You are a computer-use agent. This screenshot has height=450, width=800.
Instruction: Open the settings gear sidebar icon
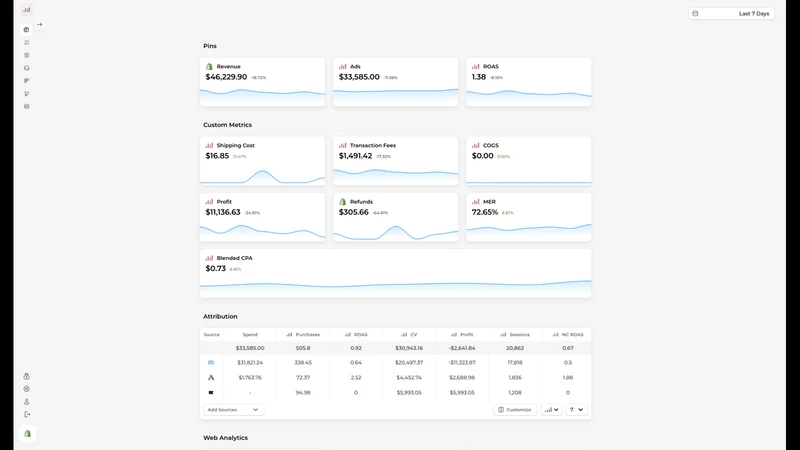pos(27,389)
